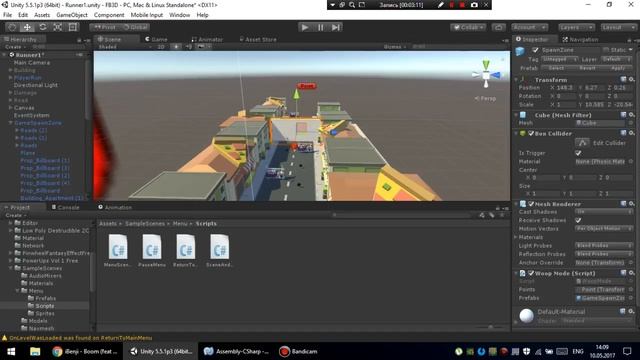This screenshot has height=360, width=640.
Task: Select the Rect Transform tool
Action: coord(73,27)
